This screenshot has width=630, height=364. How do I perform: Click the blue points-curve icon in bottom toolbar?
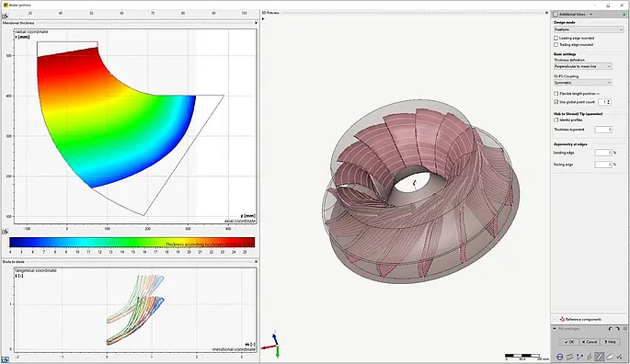pos(579,357)
